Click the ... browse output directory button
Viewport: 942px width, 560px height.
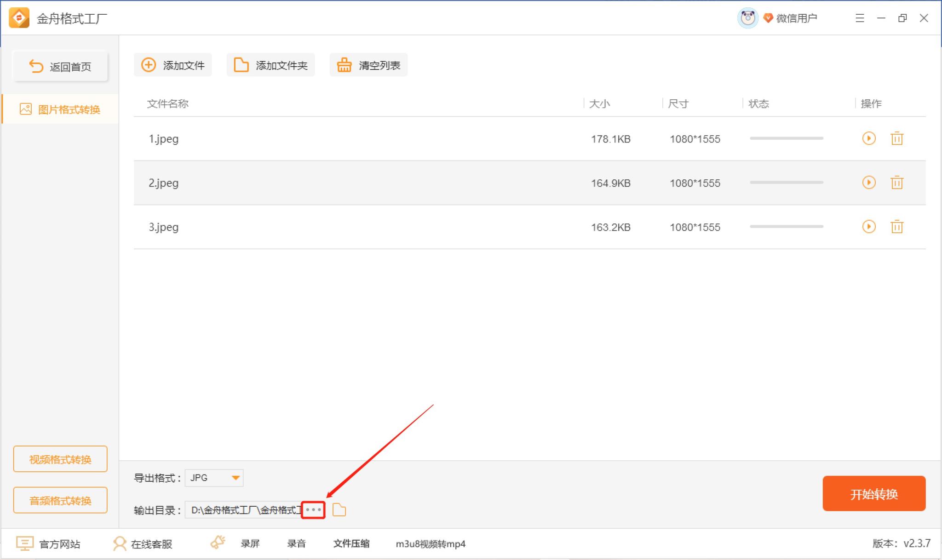(x=314, y=510)
